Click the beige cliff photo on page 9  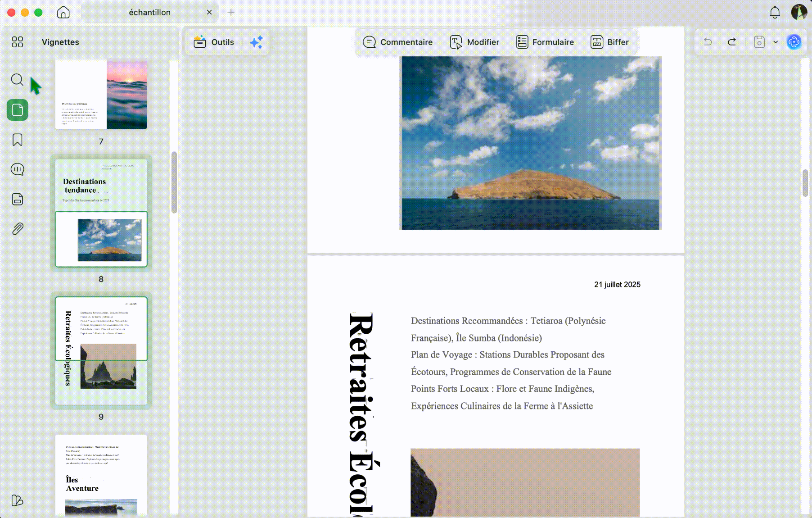tap(525, 482)
